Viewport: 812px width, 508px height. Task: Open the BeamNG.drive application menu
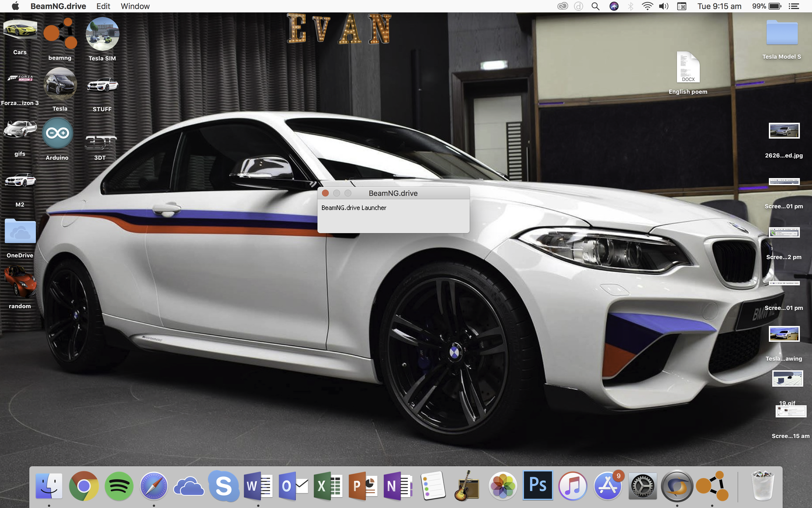click(58, 6)
